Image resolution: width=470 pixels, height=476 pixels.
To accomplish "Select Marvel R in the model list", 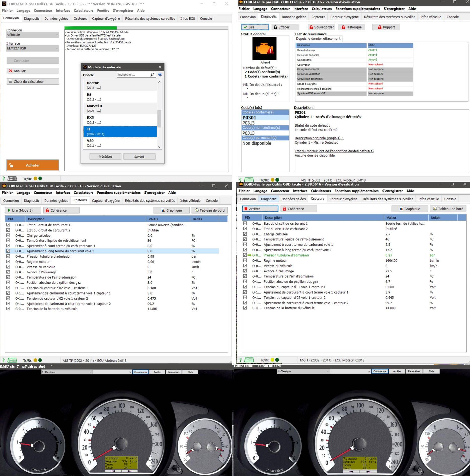I will [120, 108].
